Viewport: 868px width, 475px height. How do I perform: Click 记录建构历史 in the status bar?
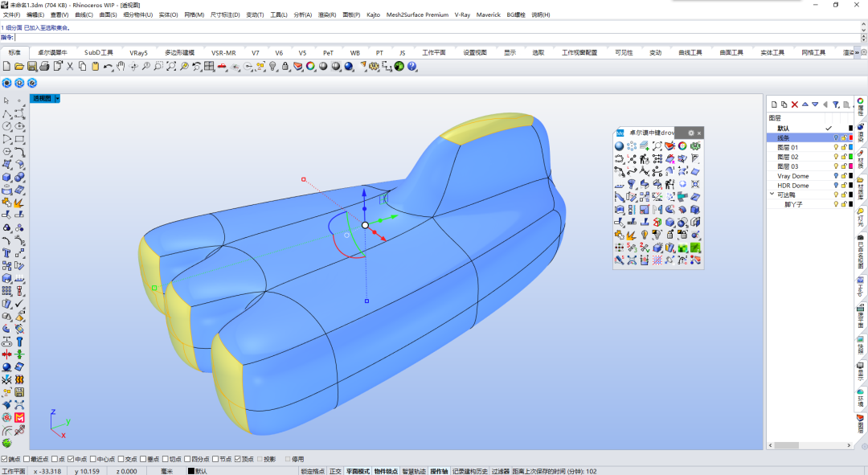pos(470,471)
